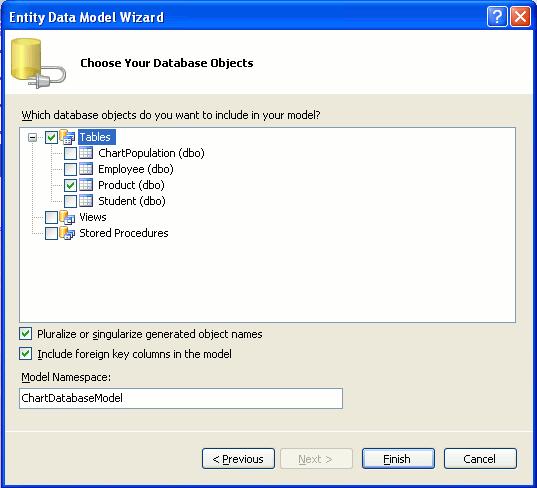Check the Views checkbox

[x=51, y=217]
